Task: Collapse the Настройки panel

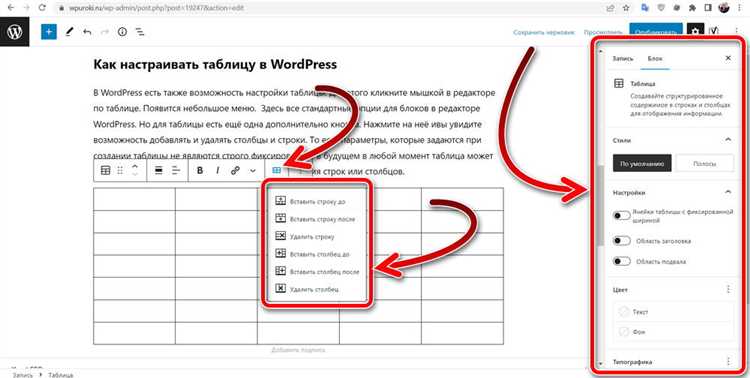Action: click(728, 192)
